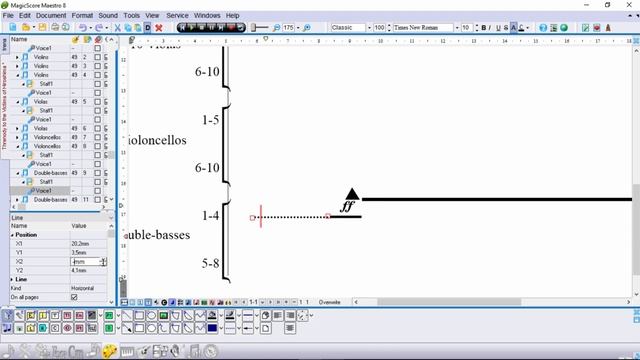Open the File menu
The image size is (640, 360).
click(x=8, y=16)
